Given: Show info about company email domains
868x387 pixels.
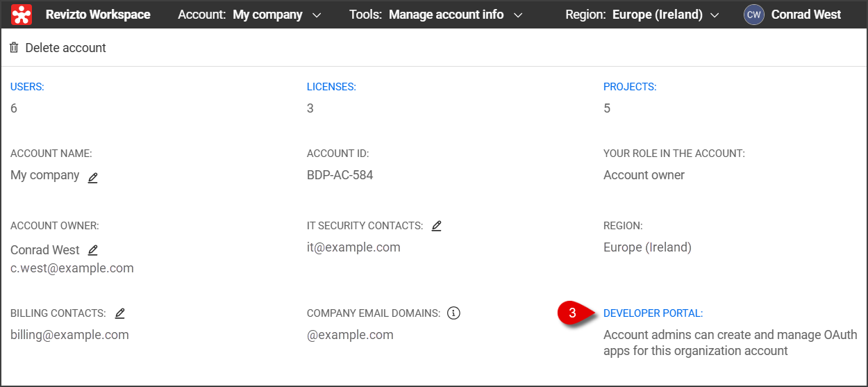Looking at the screenshot, I should pyautogui.click(x=454, y=313).
